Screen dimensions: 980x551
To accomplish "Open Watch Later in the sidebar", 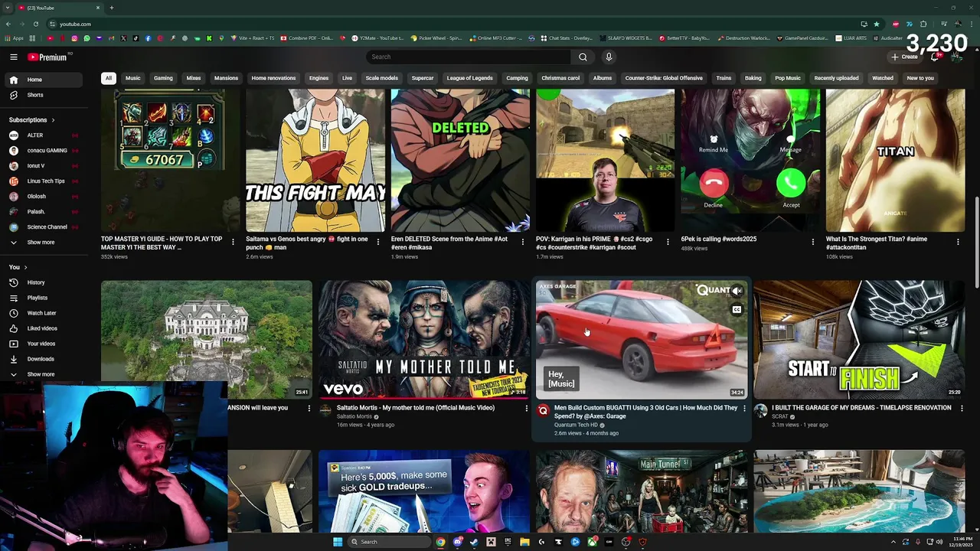I will tap(43, 313).
